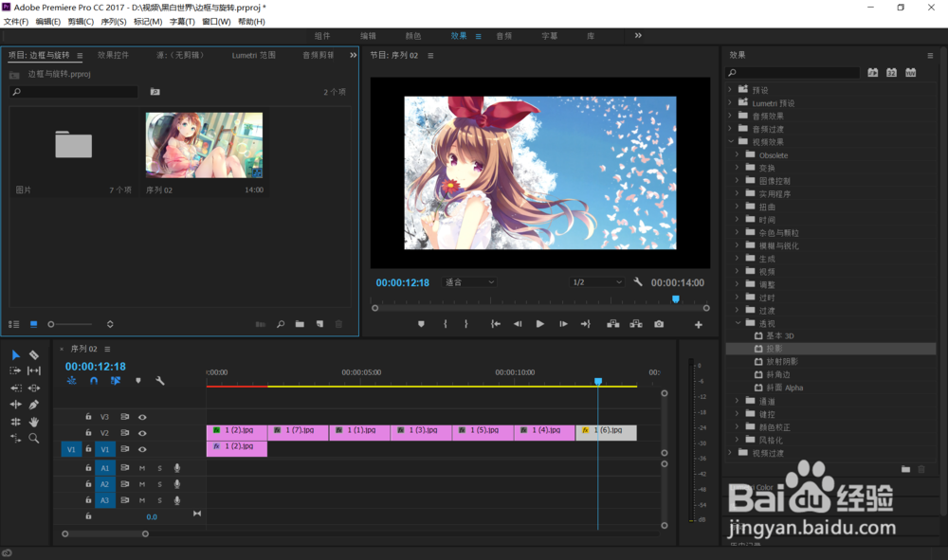The height and width of the screenshot is (560, 948).
Task: Click program monitor Play button
Action: (x=540, y=324)
